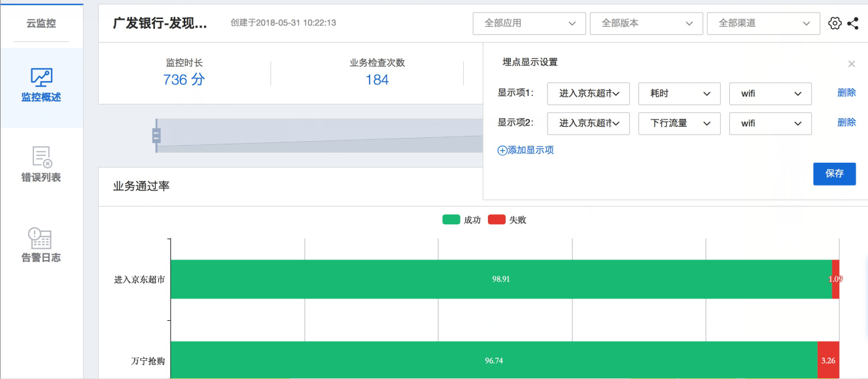Open the 耗时 metric dropdown

(x=679, y=93)
